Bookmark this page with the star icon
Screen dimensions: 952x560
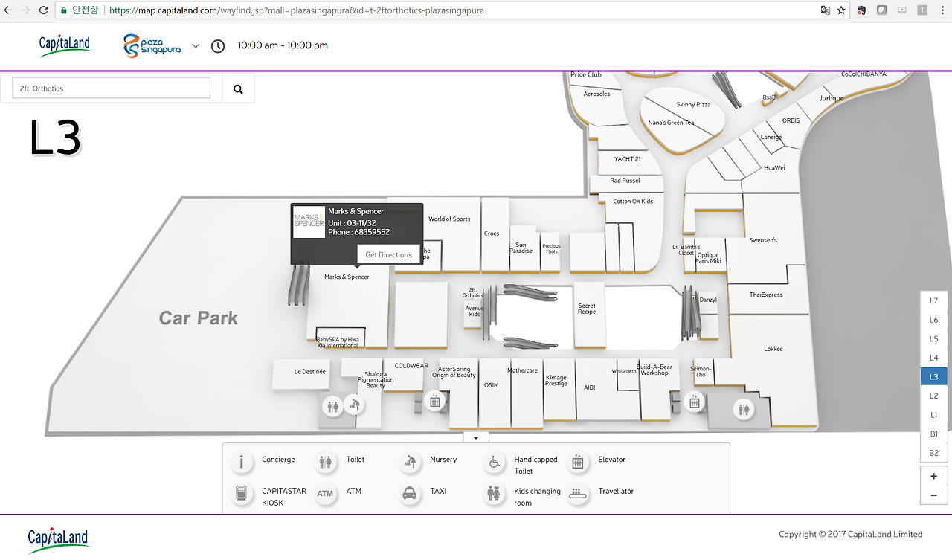[x=841, y=10]
